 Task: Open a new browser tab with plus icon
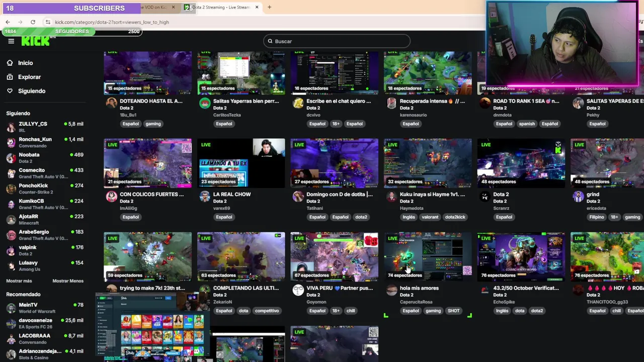tap(269, 7)
